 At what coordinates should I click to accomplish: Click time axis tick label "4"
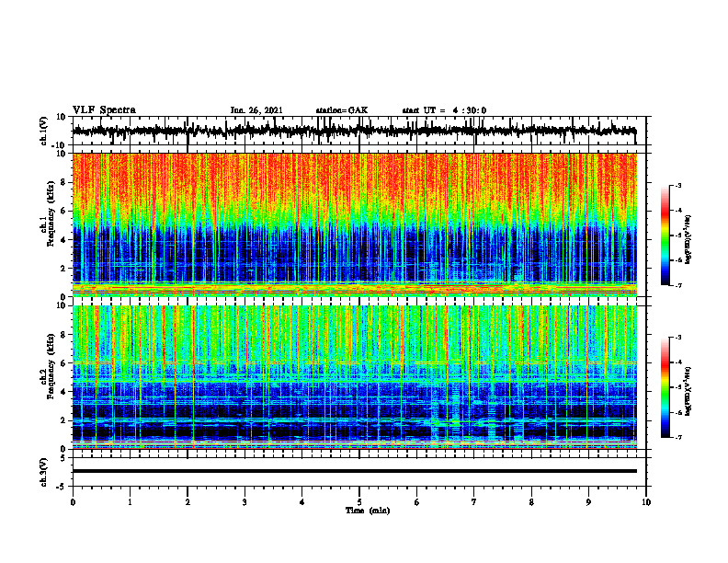(302, 502)
